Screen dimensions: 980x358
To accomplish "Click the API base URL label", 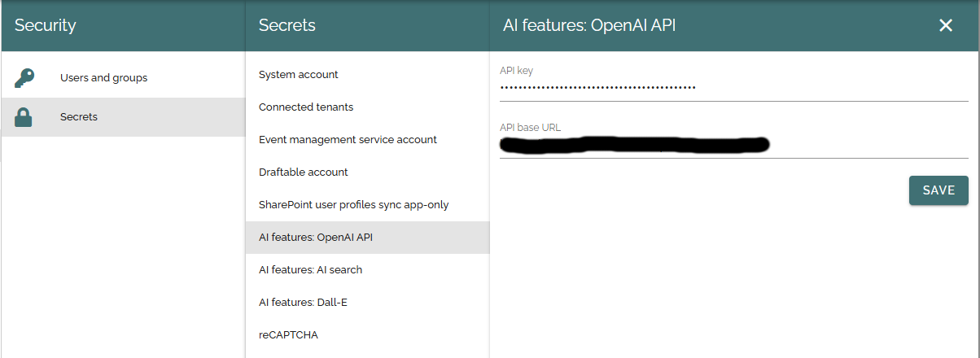I will 531,128.
